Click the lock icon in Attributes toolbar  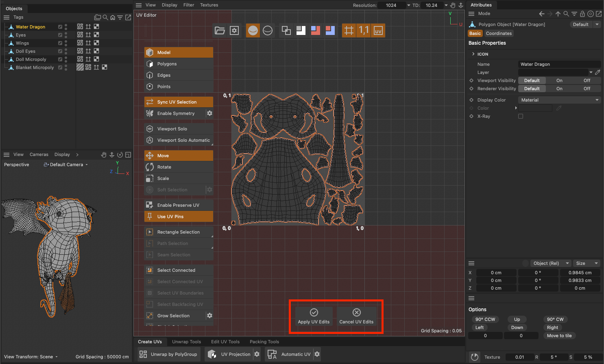[x=582, y=14]
